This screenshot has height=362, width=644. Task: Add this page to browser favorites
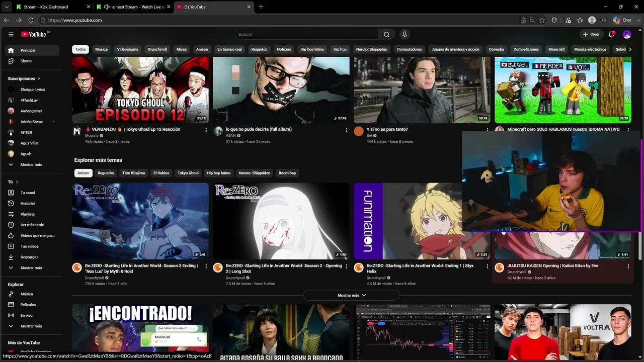click(x=542, y=20)
